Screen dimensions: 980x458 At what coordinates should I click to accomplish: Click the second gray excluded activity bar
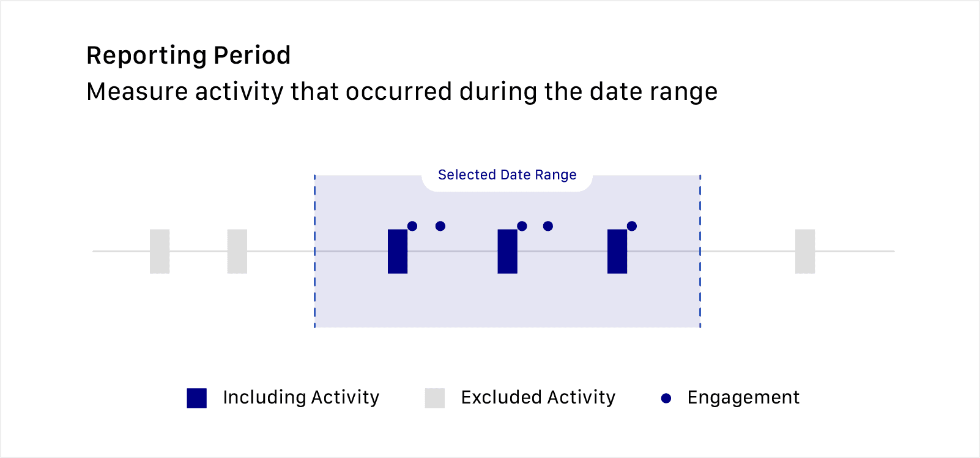click(237, 251)
